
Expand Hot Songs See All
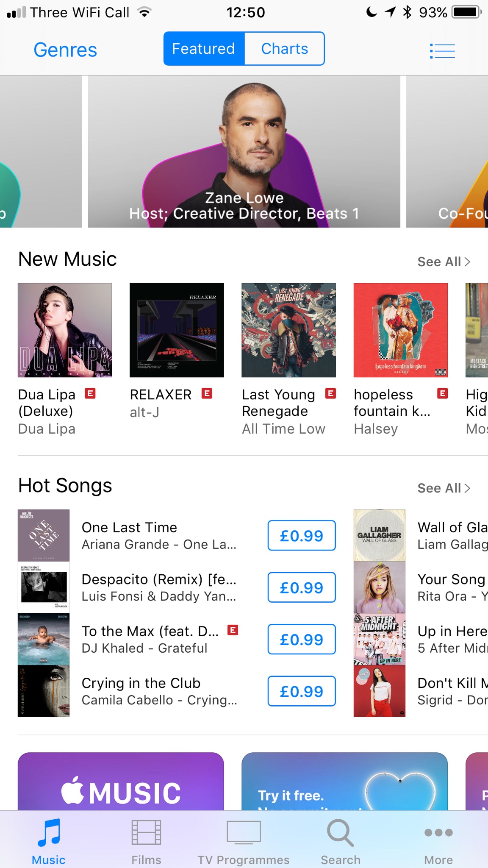[x=444, y=488]
